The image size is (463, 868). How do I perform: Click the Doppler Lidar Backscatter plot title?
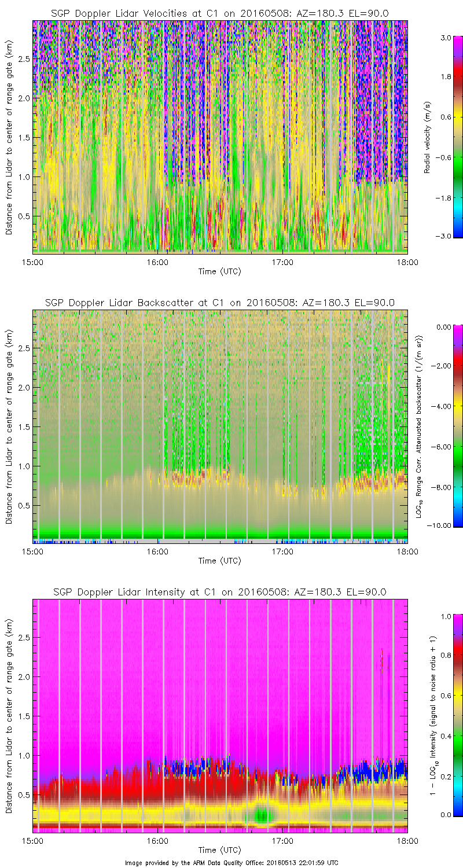(x=219, y=303)
